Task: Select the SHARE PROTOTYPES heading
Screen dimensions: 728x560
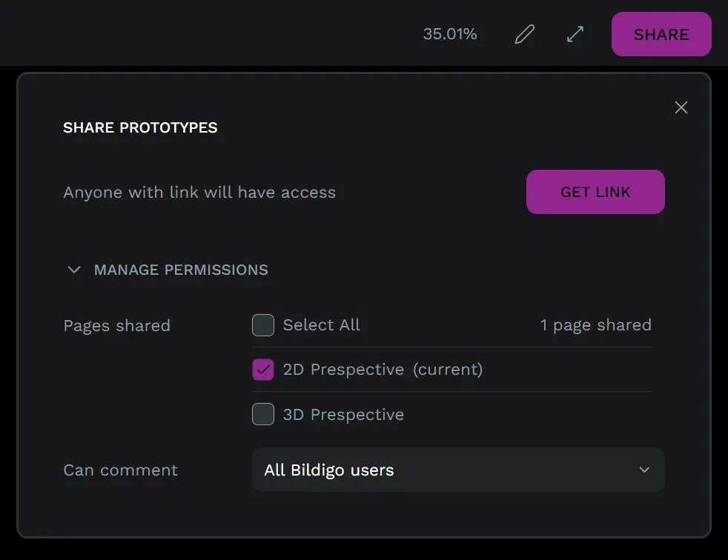Action: click(139, 127)
